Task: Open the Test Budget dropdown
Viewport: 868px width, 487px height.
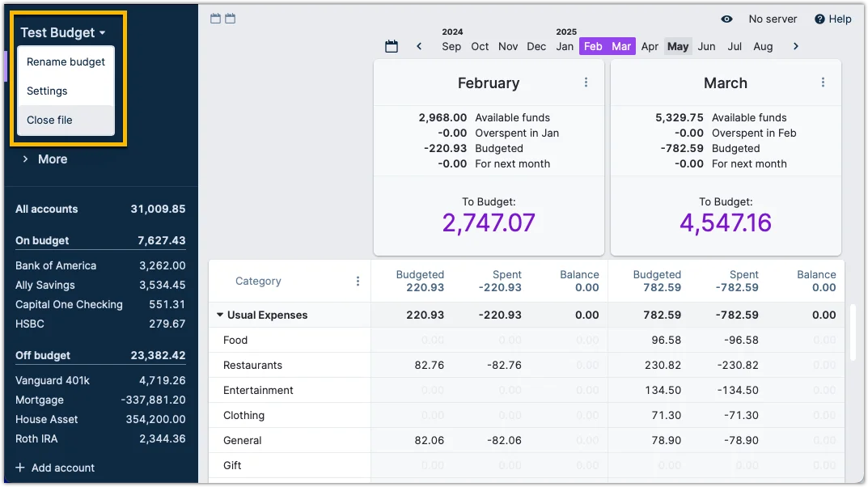Action: pyautogui.click(x=63, y=33)
